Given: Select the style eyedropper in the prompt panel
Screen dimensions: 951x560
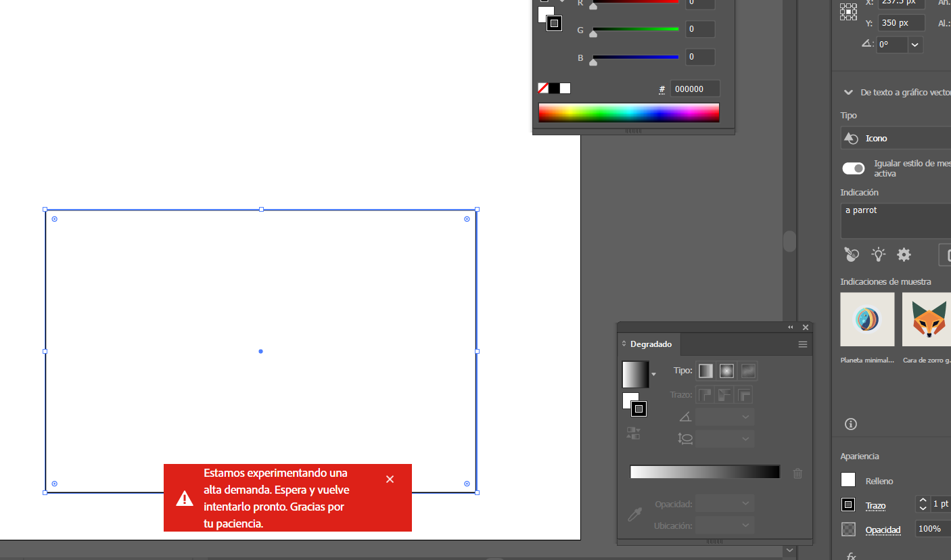Looking at the screenshot, I should [851, 254].
